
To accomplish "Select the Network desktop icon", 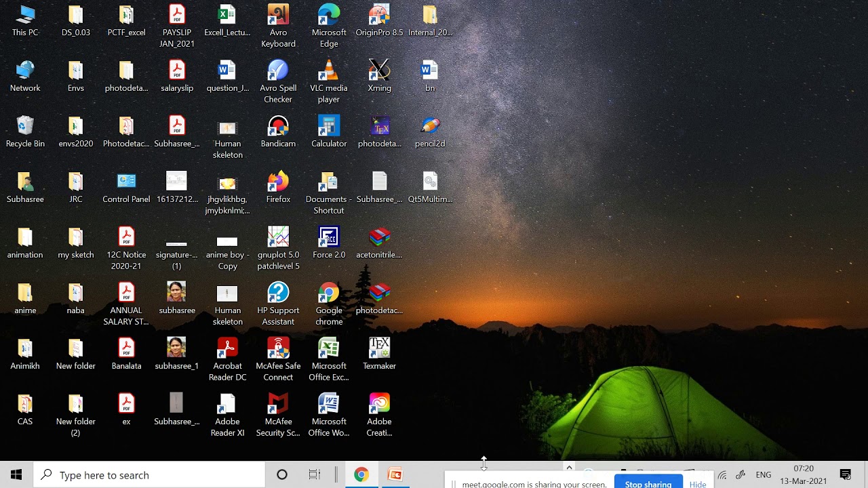I will click(x=25, y=77).
